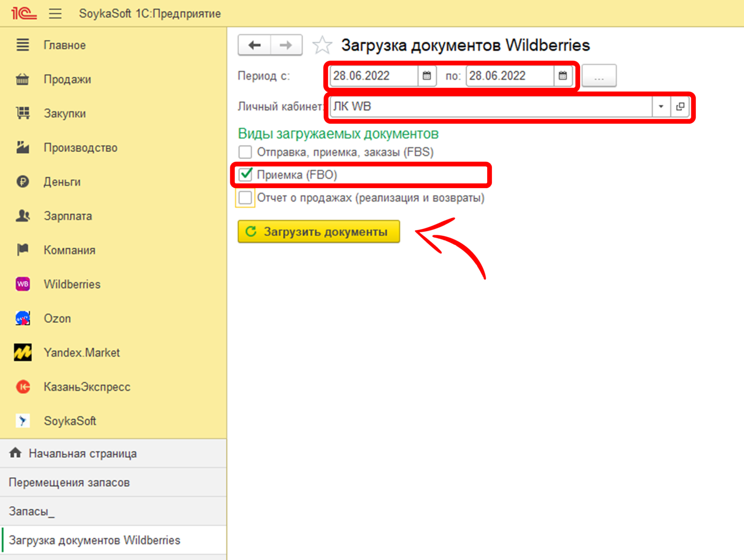Viewport: 744px width, 560px height.
Task: Go back with the left arrow button
Action: pyautogui.click(x=254, y=45)
